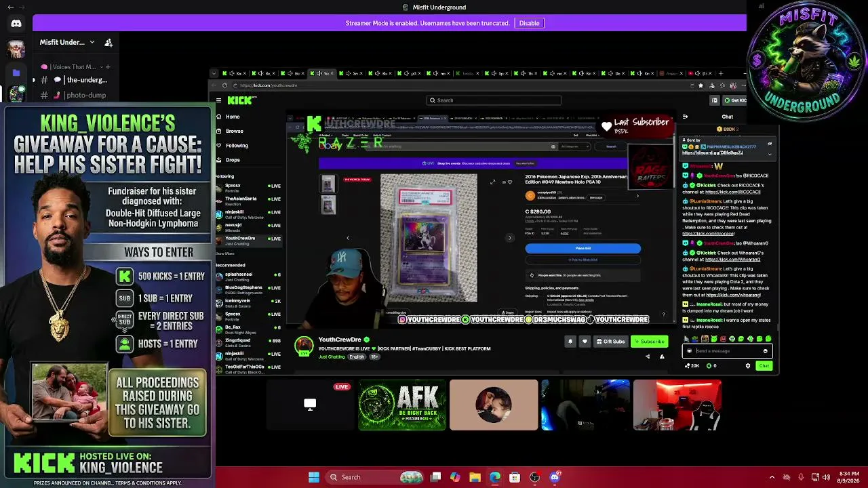This screenshot has height=488, width=868.
Task: Focus the Kick search box
Action: tap(494, 100)
